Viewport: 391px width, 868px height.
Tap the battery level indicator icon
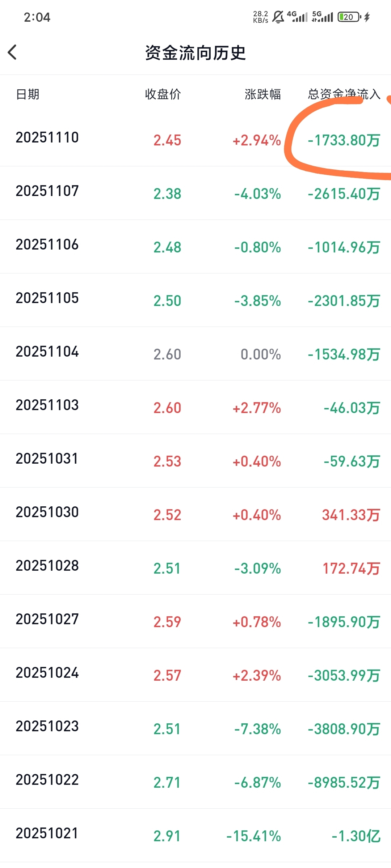[x=349, y=17]
